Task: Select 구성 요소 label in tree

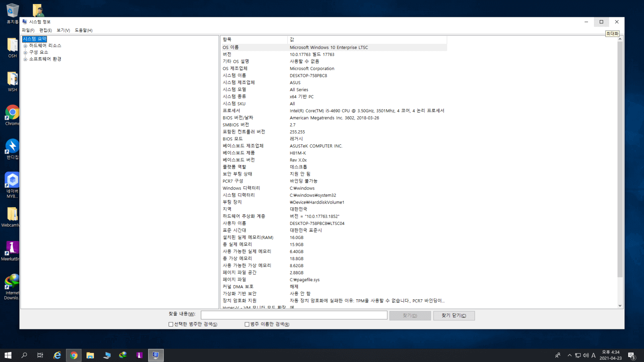Action: [x=39, y=52]
